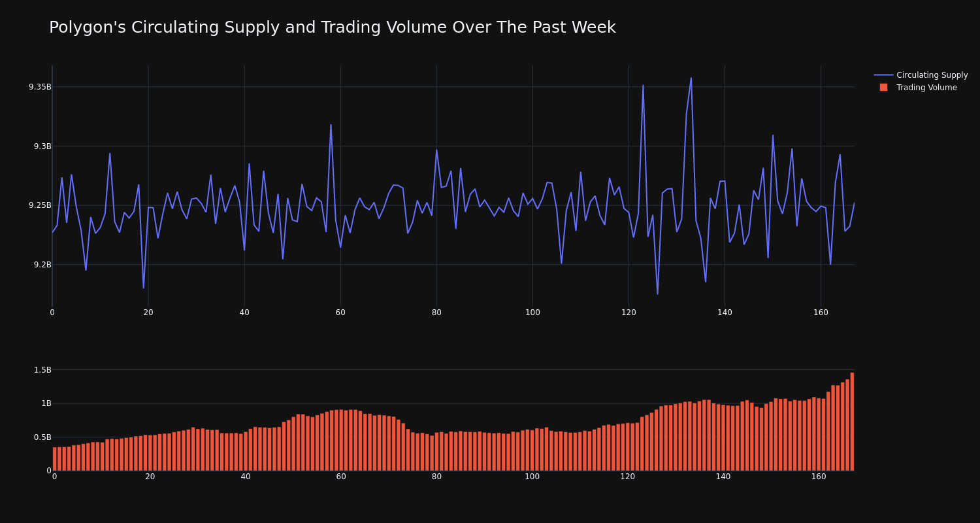Click the first bar of the trading volume chart
This screenshot has height=523, width=980.
point(55,459)
